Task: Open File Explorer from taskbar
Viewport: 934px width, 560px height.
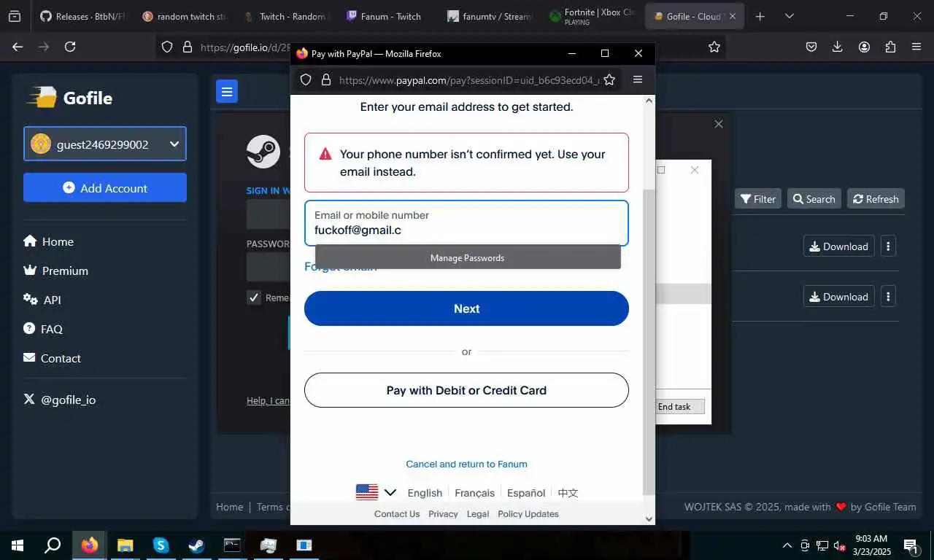Action: (x=126, y=545)
